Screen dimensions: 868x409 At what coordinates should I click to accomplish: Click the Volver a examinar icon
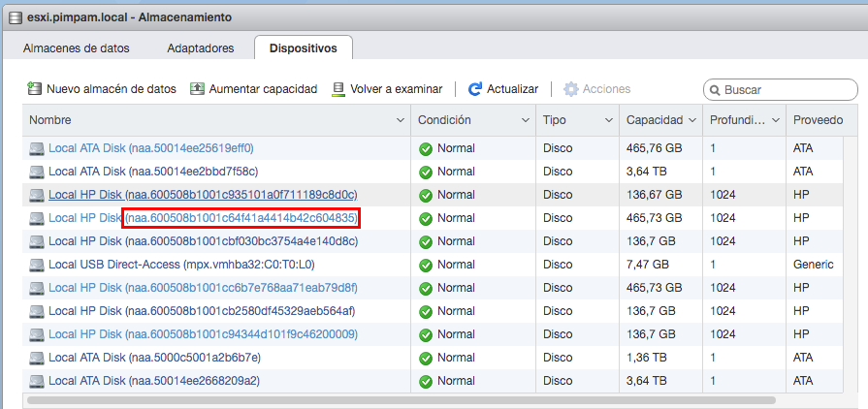pyautogui.click(x=338, y=89)
